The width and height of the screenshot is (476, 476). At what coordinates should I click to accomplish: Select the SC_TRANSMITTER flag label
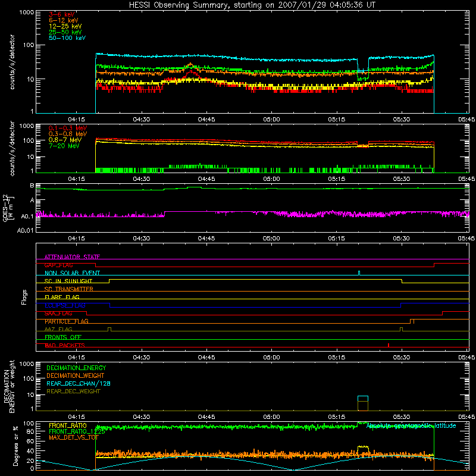[69, 289]
